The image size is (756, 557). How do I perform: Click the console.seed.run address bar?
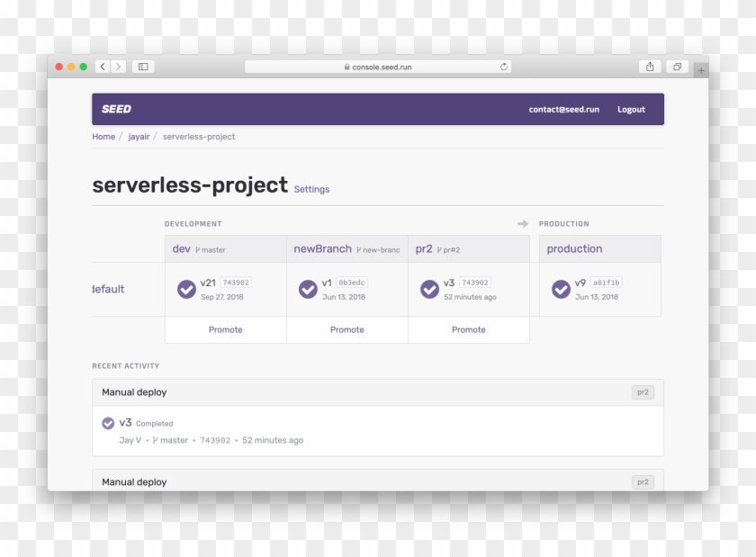tap(378, 67)
